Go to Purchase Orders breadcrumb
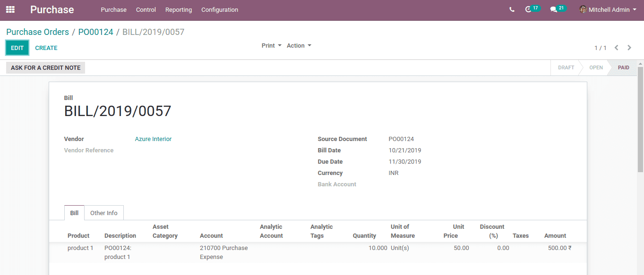 [37, 32]
